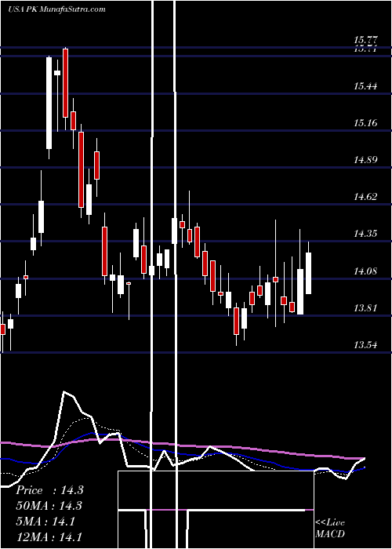Click the 12MA : 14.1 readout
This screenshot has width=392, height=549.
click(49, 537)
